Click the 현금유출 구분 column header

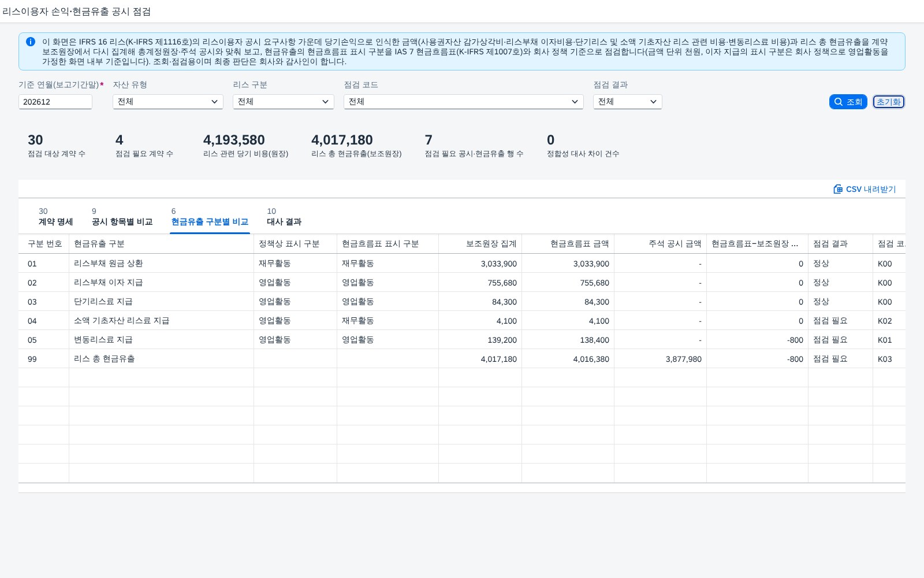pyautogui.click(x=162, y=244)
